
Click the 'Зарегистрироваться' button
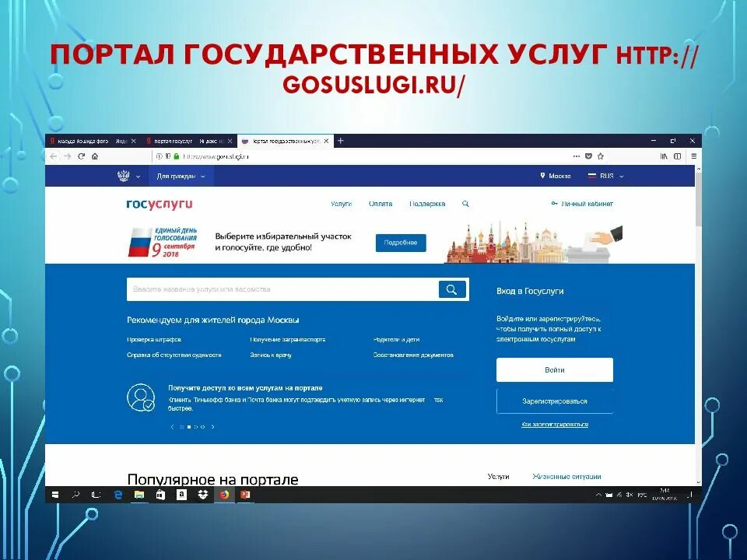555,401
